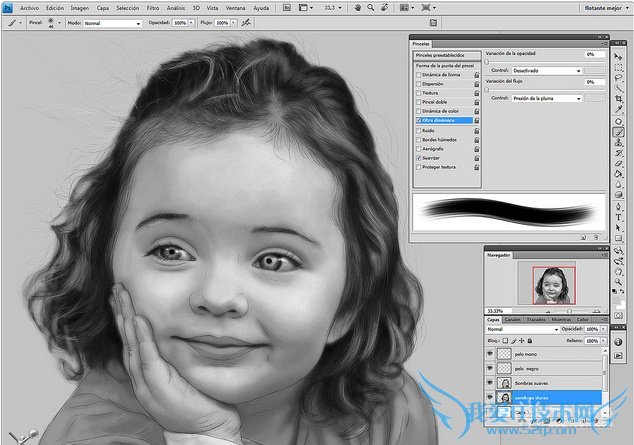The height and width of the screenshot is (445, 634).
Task: Select the Magic Wand tool
Action: (618, 88)
